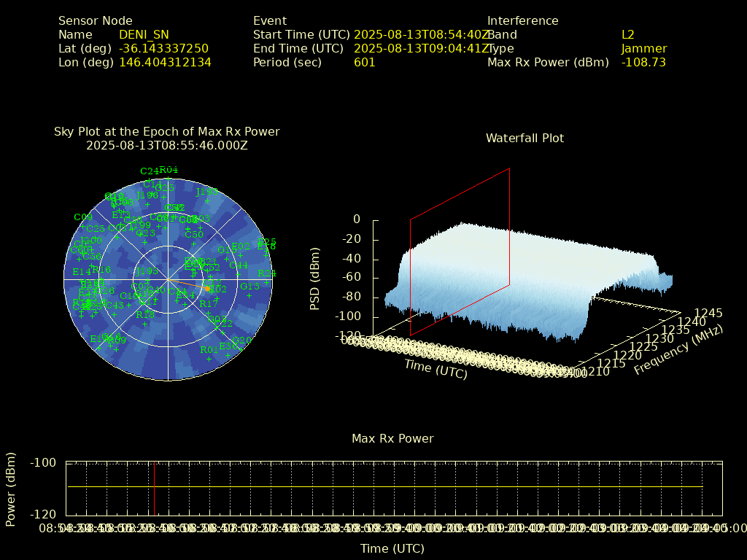Click satellite J195 marker near plot center
747x560 pixels.
pyautogui.click(x=147, y=280)
